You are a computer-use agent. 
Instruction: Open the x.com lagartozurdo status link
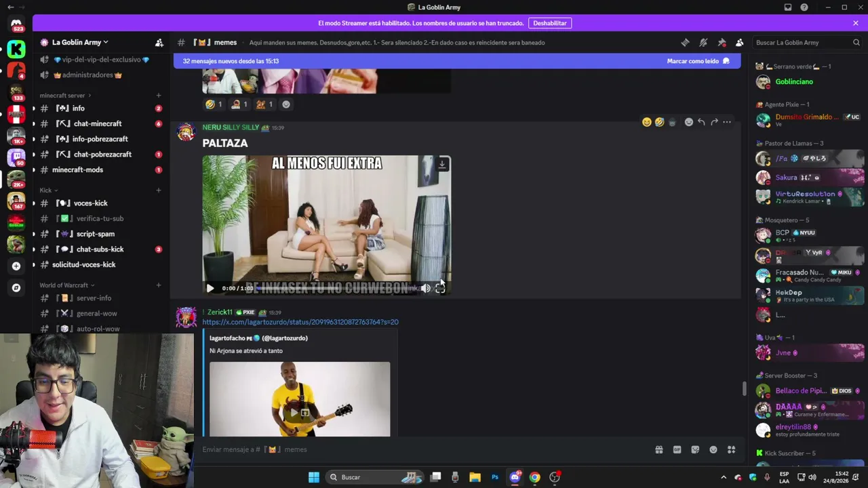[300, 322]
